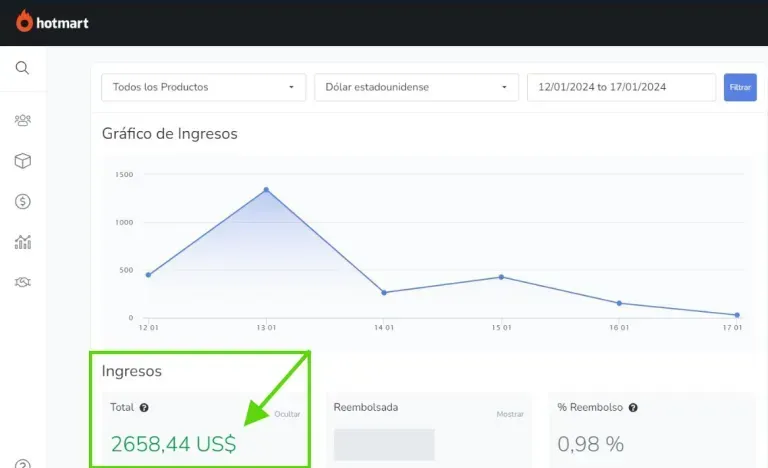Open the products box icon in sidebar
Screen dimensions: 768x468
pyautogui.click(x=23, y=161)
